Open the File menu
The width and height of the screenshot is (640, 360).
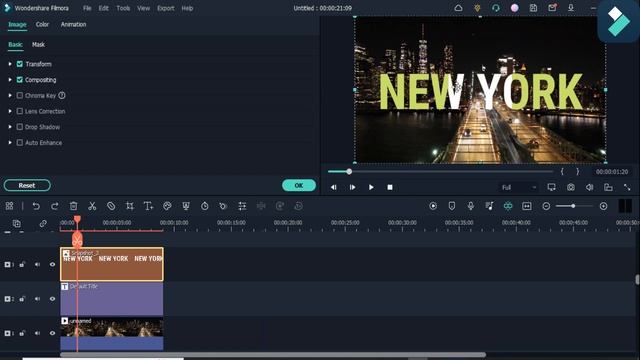click(87, 8)
